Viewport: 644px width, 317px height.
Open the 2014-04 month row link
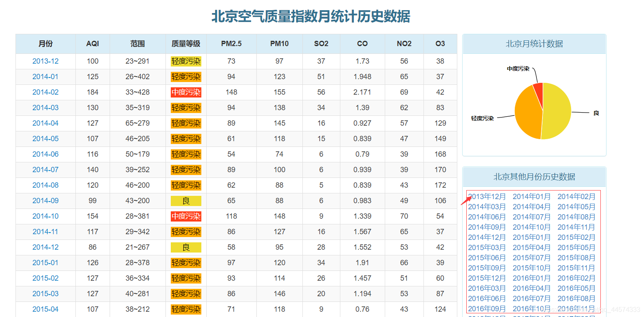click(x=45, y=123)
